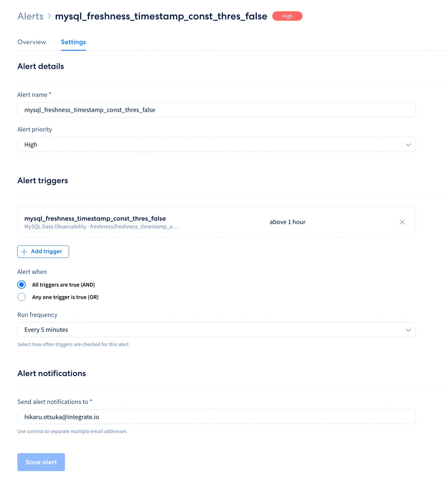Expand the alert trigger row details
Image resolution: width=448 pixels, height=489 pixels.
point(217,222)
